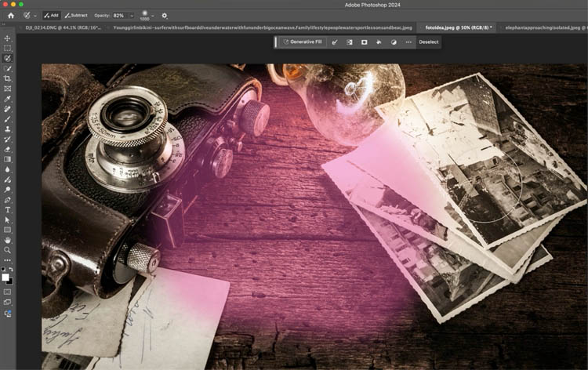Select the Hand tool
588x370 pixels.
[7, 241]
